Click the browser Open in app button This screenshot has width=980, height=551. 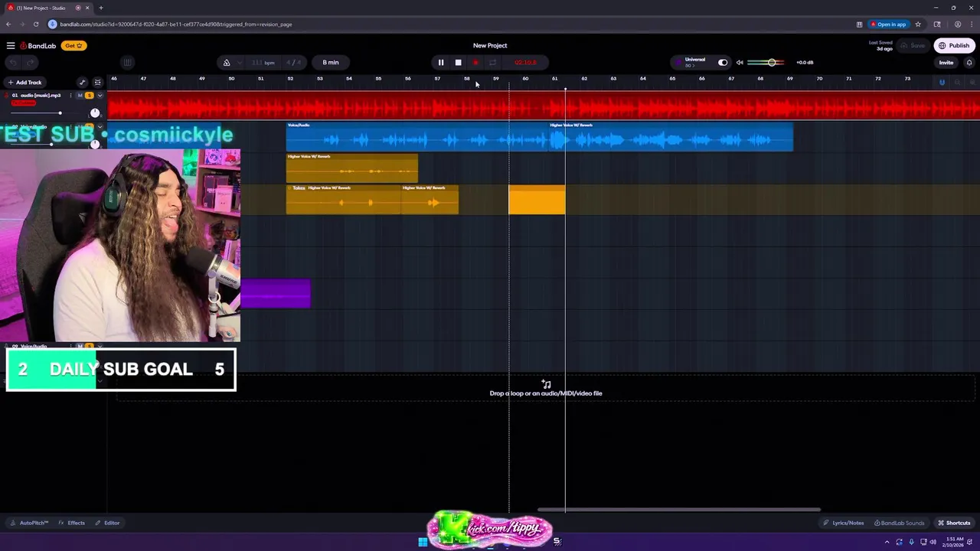pos(888,24)
